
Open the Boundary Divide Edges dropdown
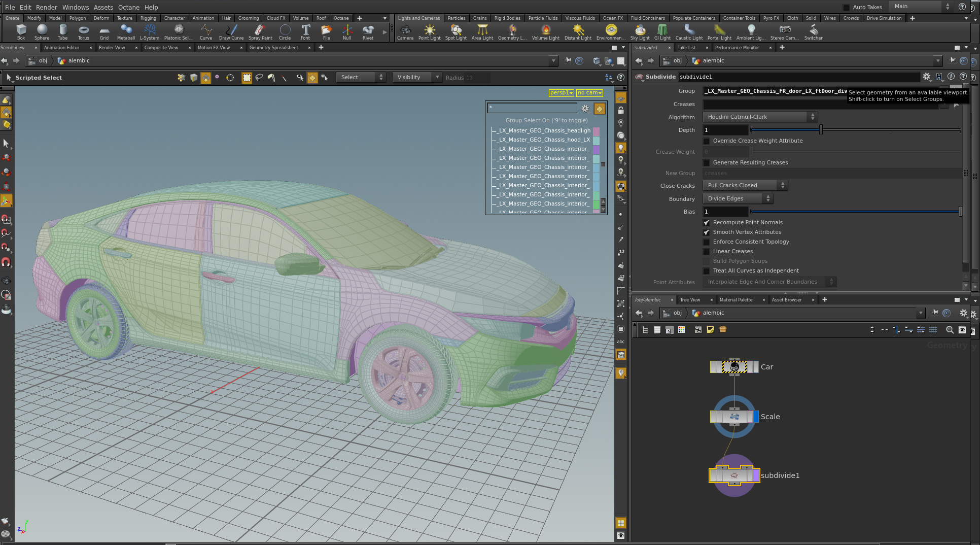click(x=738, y=199)
